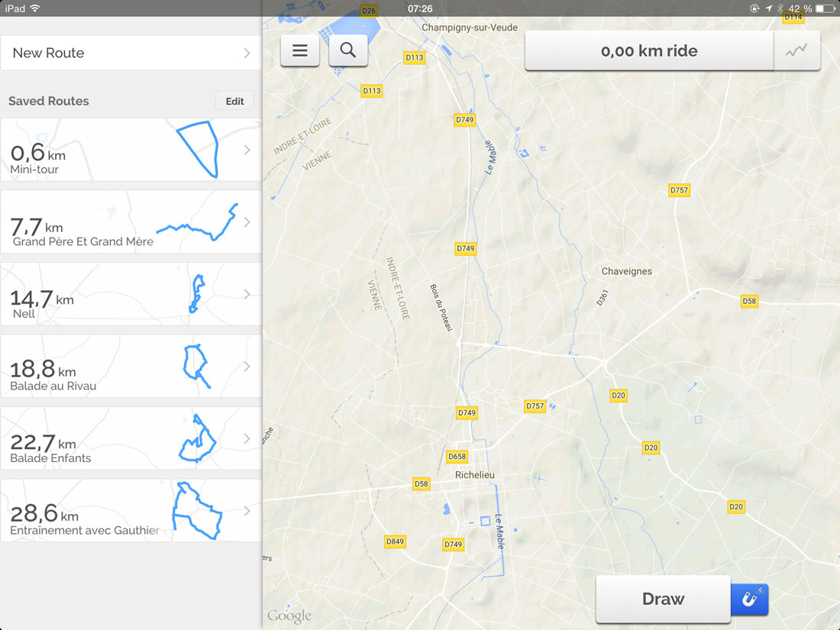The image size is (840, 630).
Task: Tap the D849 road marker
Action: tap(396, 541)
